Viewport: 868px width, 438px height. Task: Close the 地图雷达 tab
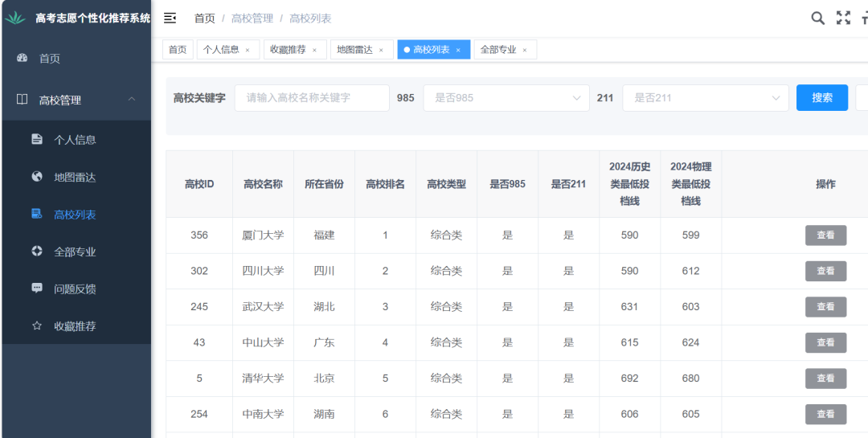click(381, 50)
